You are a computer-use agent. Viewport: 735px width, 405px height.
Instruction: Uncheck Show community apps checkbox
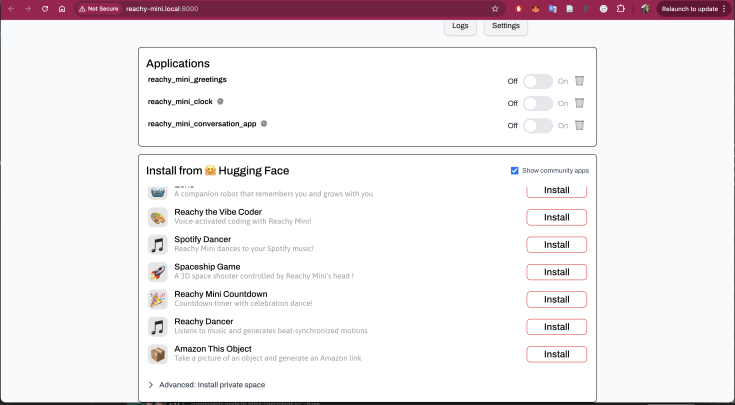click(514, 171)
